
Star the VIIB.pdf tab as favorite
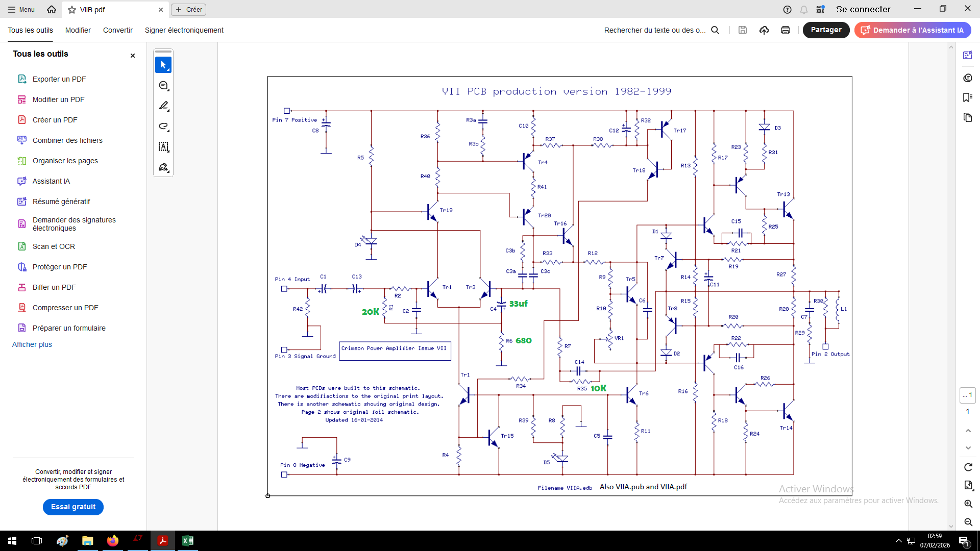click(x=72, y=10)
